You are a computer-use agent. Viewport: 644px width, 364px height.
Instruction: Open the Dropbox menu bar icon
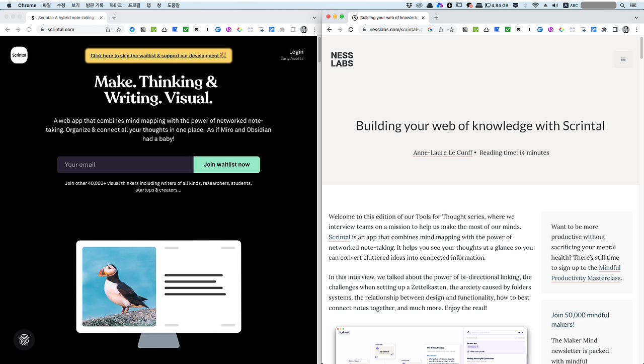pos(409,5)
